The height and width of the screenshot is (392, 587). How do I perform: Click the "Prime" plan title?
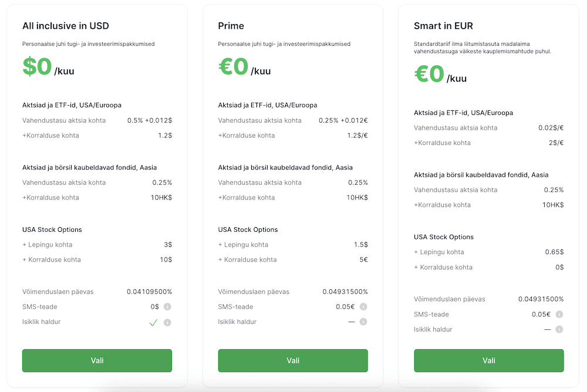[231, 26]
